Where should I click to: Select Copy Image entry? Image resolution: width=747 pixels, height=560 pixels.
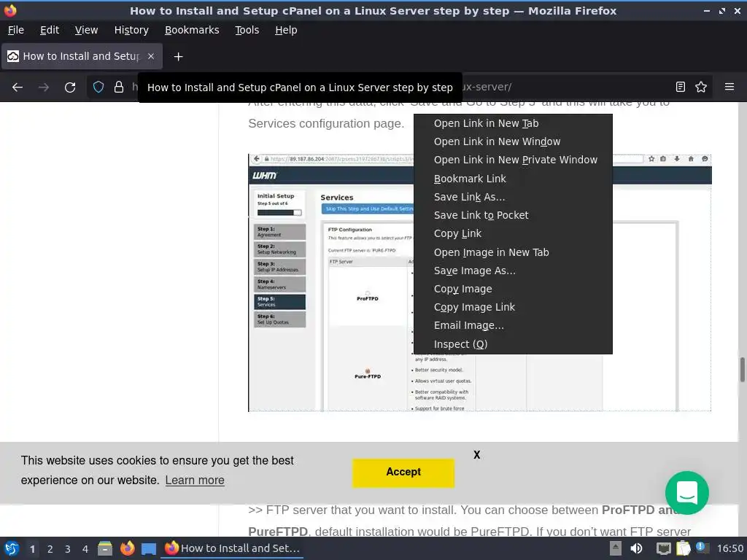pyautogui.click(x=513, y=289)
